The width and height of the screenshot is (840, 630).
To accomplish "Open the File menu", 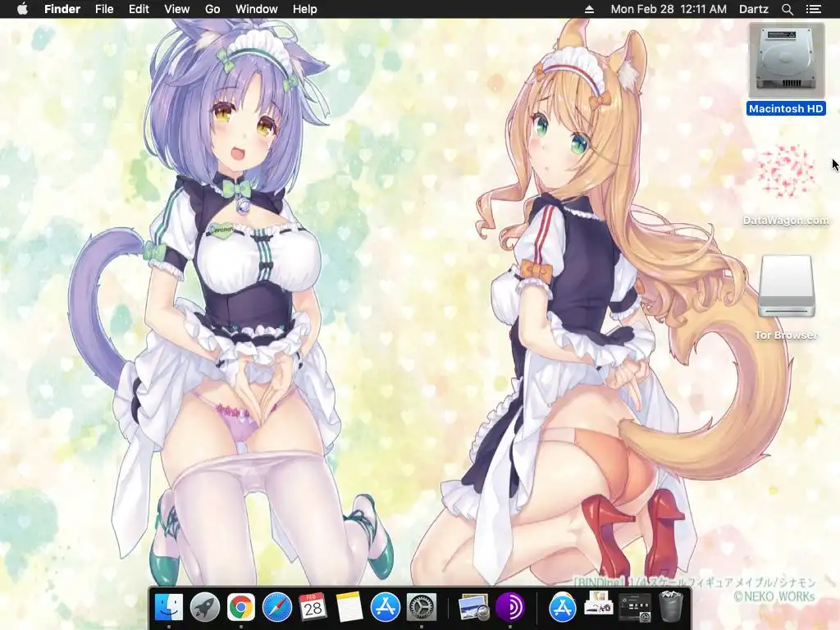I will 104,9.
